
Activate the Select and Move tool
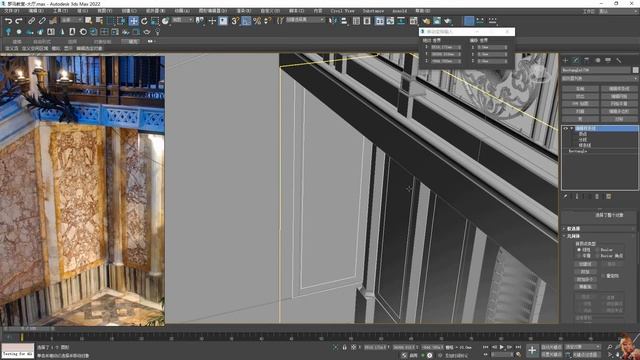coord(133,20)
